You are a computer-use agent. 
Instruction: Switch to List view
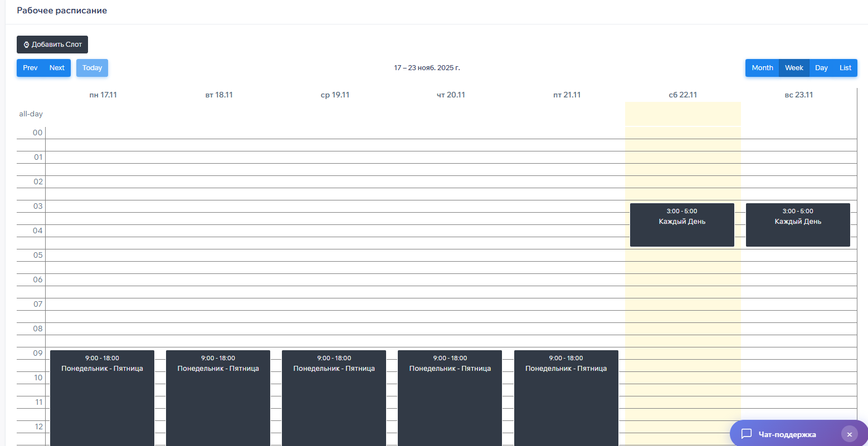[x=845, y=68]
